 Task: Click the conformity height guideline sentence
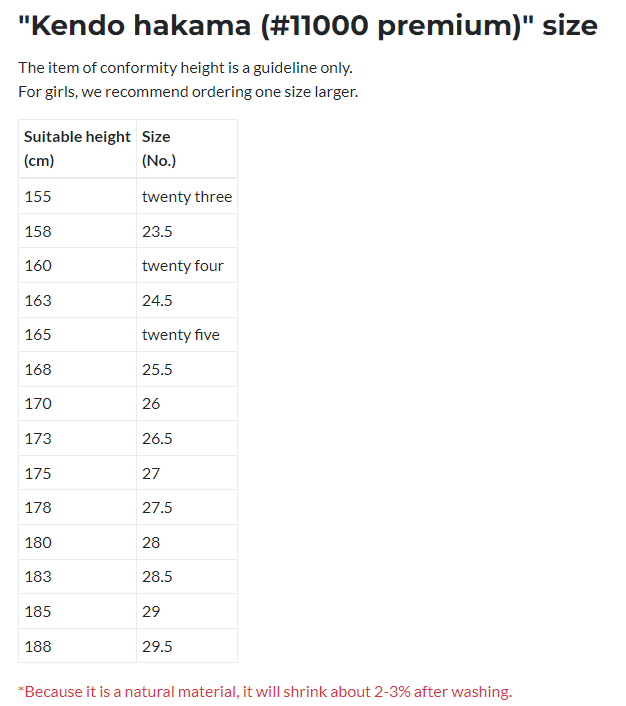click(185, 68)
